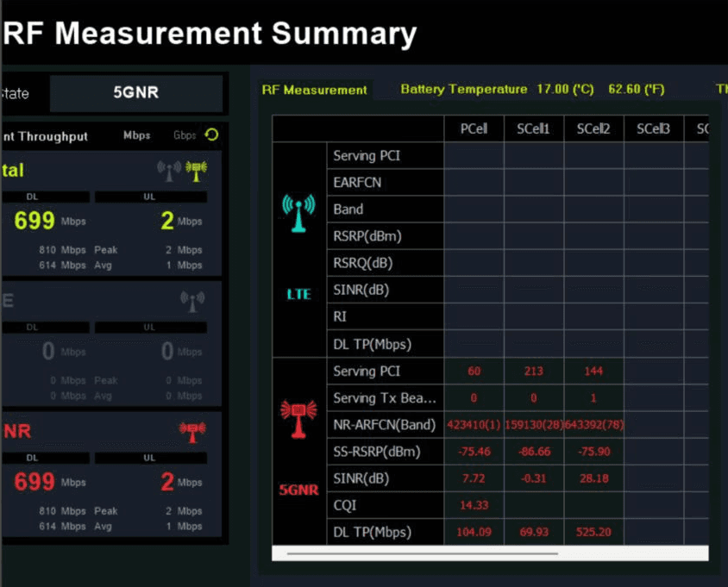Click PCell SINR value 7.72
728x587 pixels.
[474, 478]
